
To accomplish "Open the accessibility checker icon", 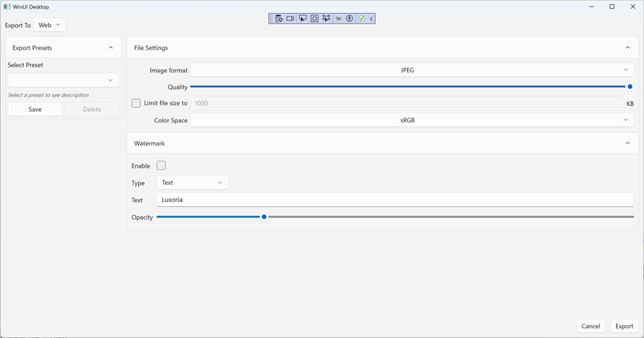I will [x=350, y=19].
